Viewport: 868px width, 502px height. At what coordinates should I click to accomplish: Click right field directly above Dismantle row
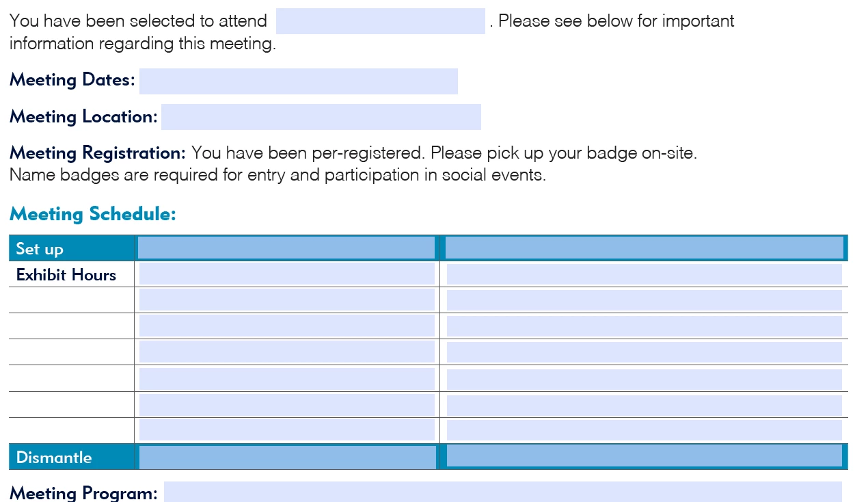click(645, 430)
